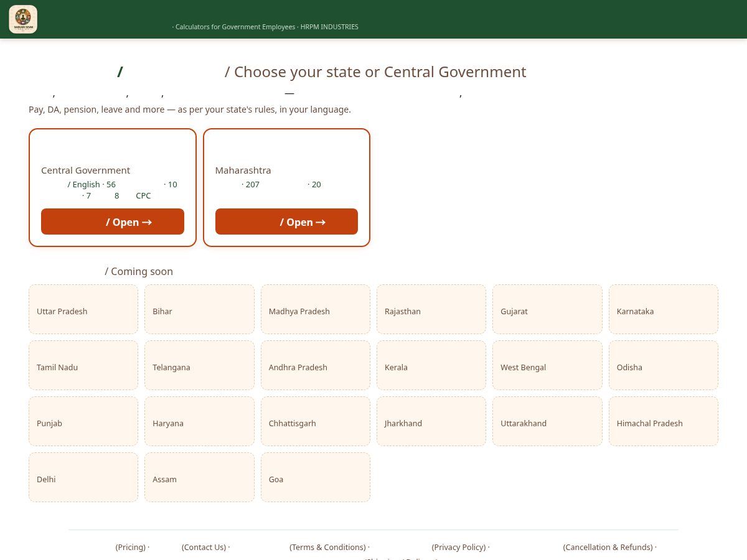Click the Uttarakhand card
Image resolution: width=747 pixels, height=560 pixels.
tap(547, 421)
